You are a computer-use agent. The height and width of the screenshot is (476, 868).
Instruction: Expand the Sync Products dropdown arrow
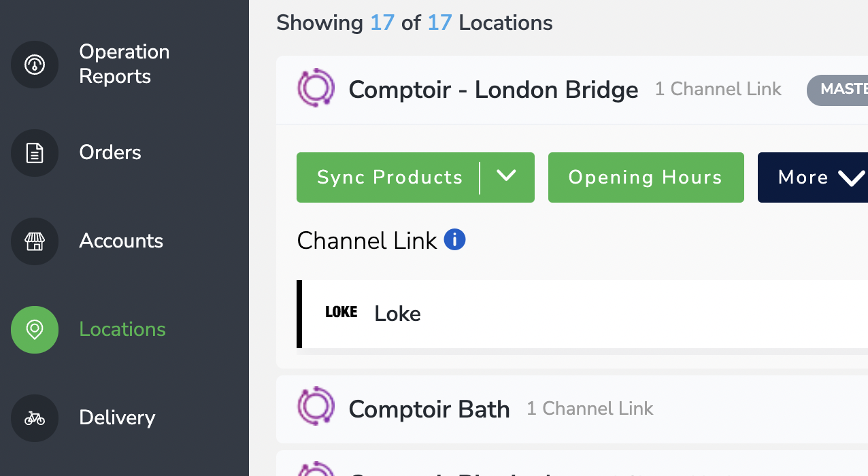(506, 177)
